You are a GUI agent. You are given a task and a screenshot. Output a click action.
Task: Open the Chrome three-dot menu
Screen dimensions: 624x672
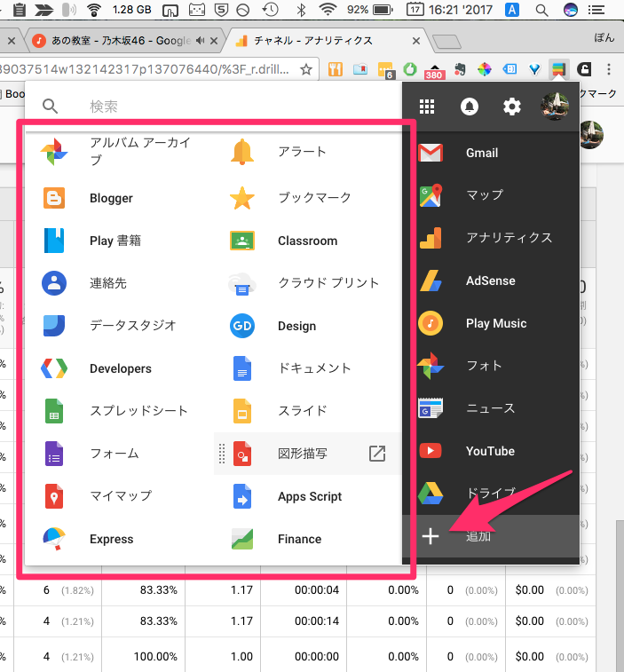click(x=609, y=69)
